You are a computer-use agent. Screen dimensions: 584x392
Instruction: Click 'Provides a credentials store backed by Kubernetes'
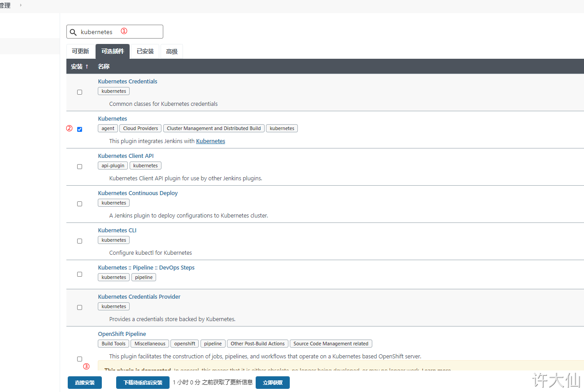(x=172, y=319)
